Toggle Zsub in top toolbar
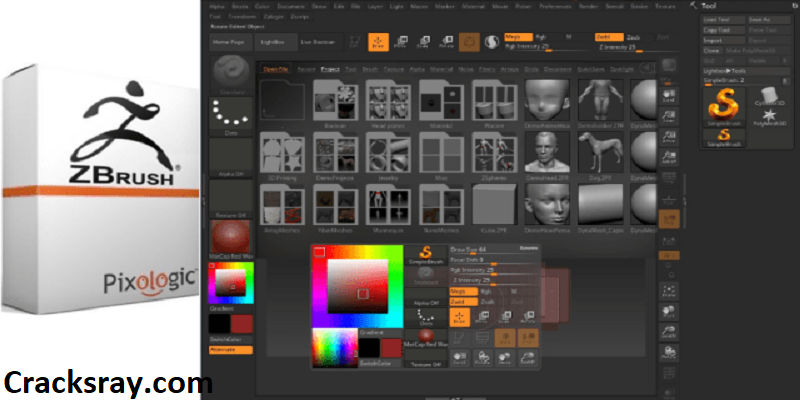 coord(633,37)
